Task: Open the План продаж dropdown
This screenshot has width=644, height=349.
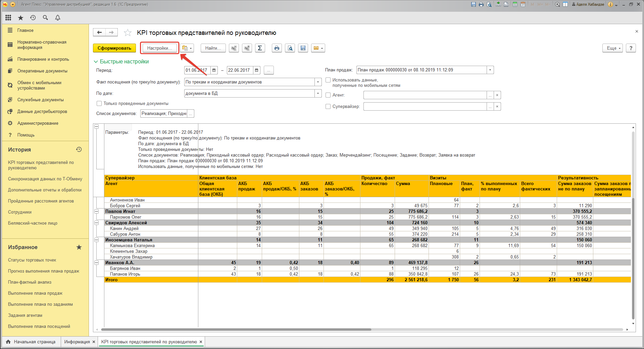Action: (490, 70)
